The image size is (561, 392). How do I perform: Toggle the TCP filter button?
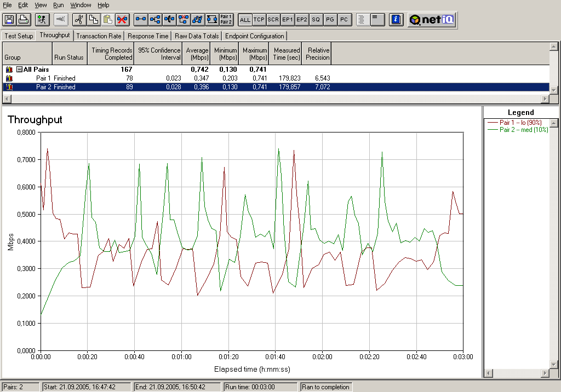259,20
